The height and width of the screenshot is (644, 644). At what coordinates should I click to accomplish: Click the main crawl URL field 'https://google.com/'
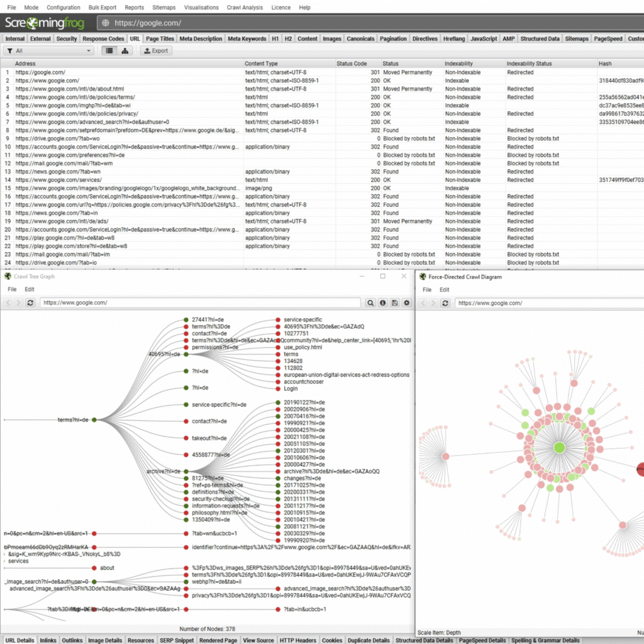[370, 23]
